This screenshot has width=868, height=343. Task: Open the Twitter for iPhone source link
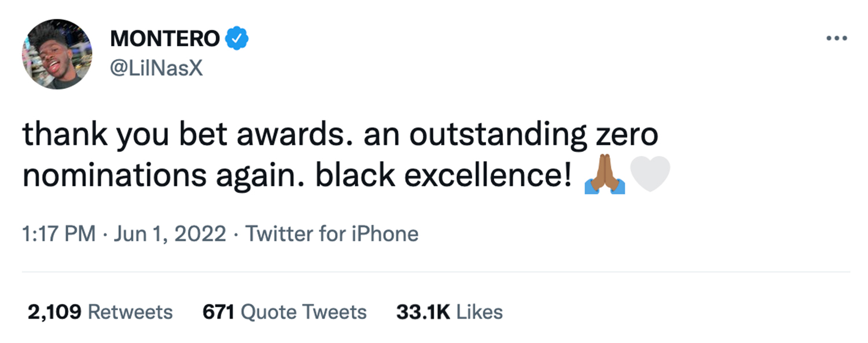point(332,234)
